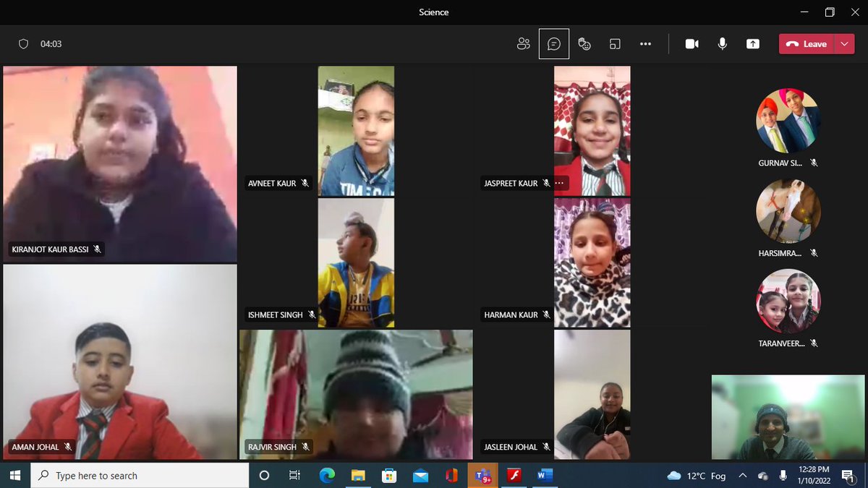868x488 pixels.
Task: Open the participants panel icon
Action: 524,44
